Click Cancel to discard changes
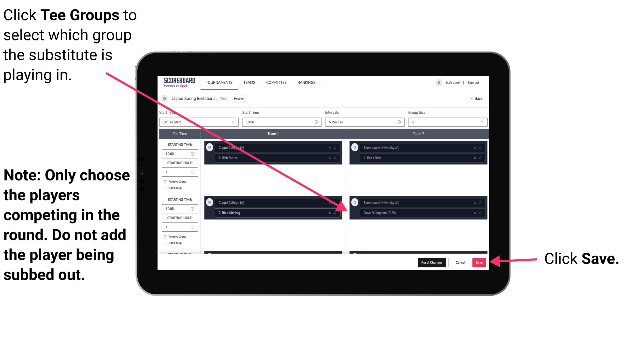 460,262
